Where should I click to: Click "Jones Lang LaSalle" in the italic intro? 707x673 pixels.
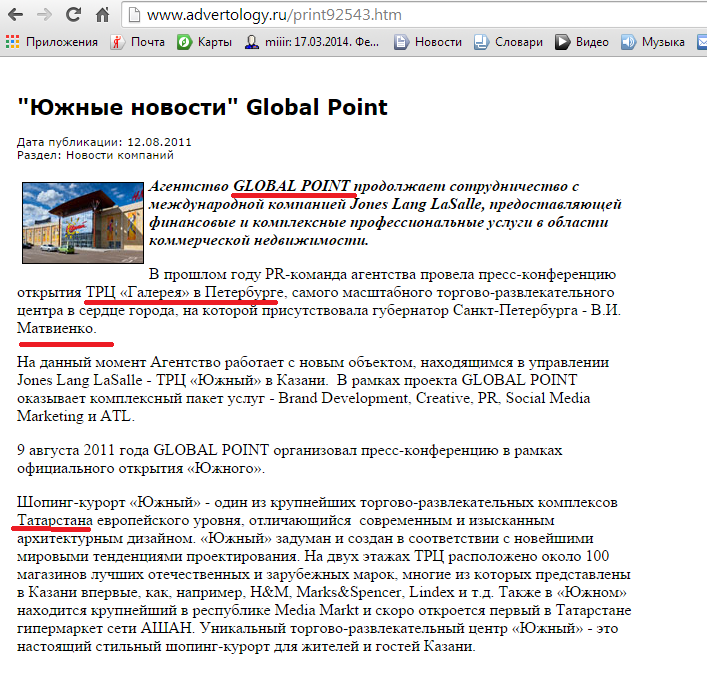(416, 204)
